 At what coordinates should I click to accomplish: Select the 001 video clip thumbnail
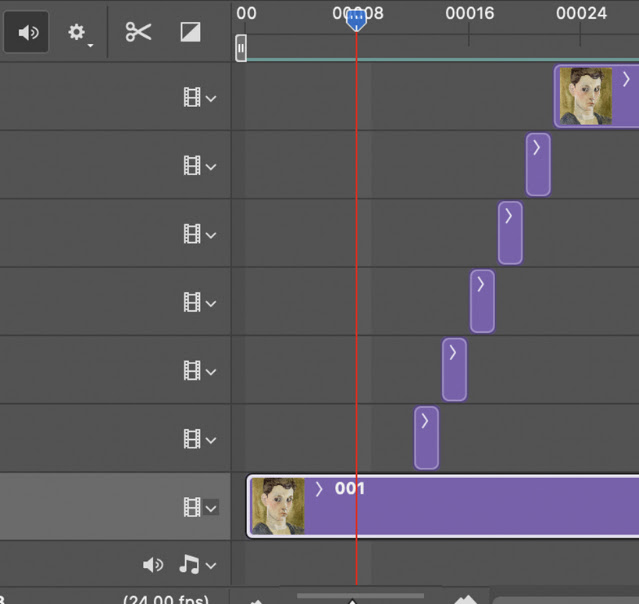[278, 506]
